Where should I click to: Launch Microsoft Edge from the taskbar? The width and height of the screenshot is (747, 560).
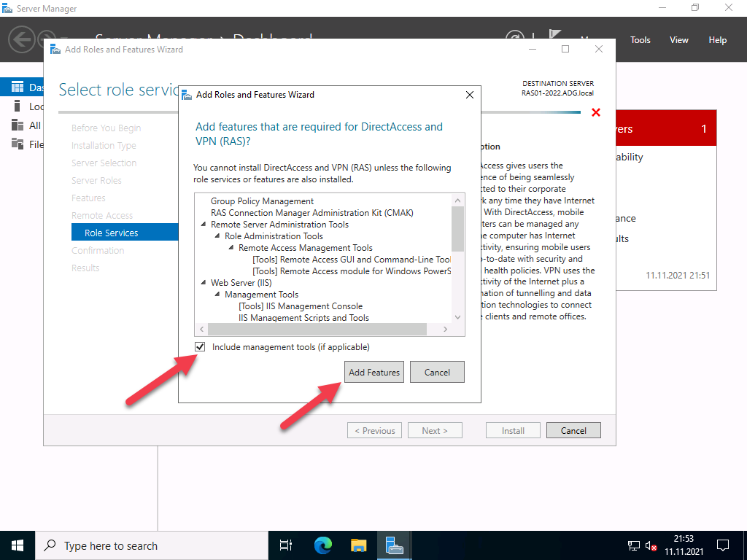(322, 545)
